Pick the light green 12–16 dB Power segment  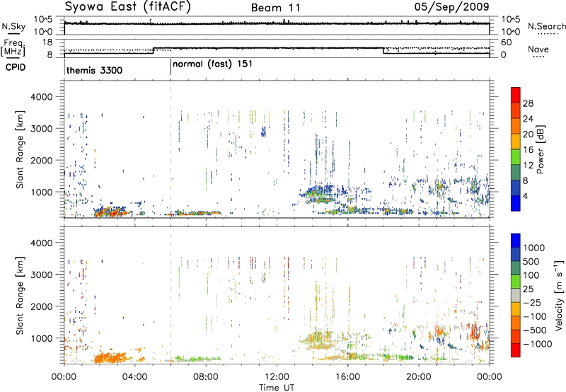pyautogui.click(x=516, y=157)
